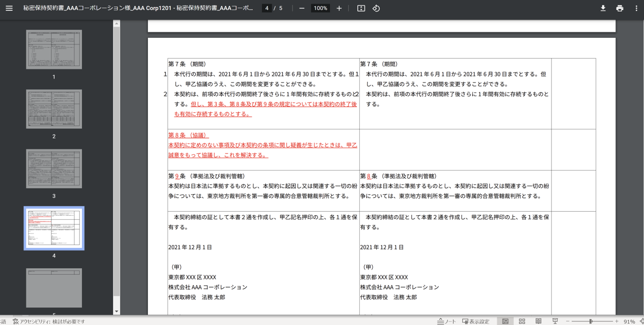
Task: Click the page number input field
Action: (267, 8)
